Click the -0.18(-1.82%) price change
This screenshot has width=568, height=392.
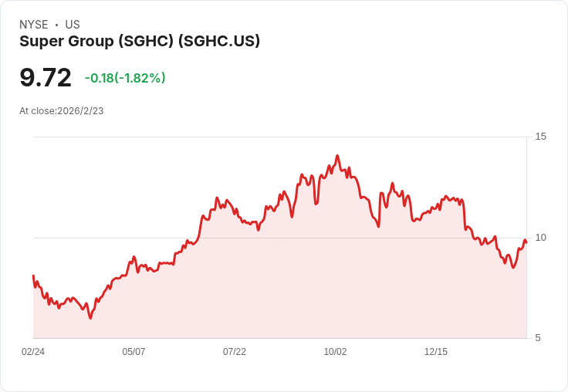(x=125, y=78)
